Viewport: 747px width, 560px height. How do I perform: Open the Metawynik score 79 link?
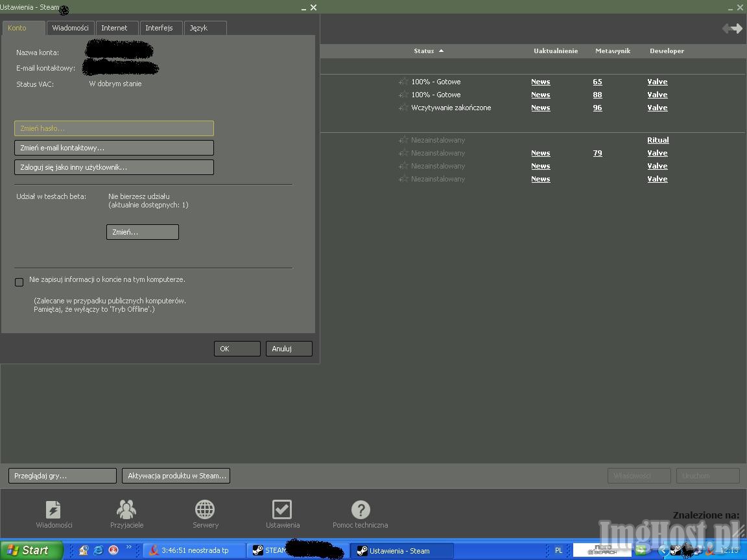597,153
